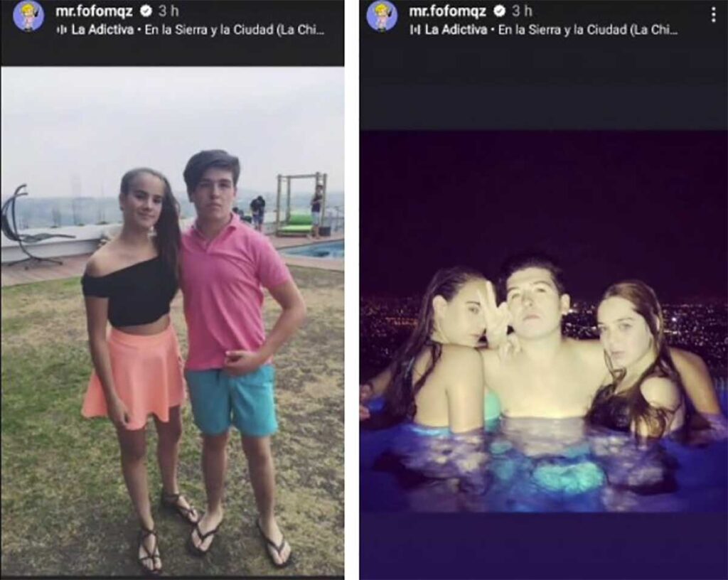
Task: Tap the dark empty area above the pool photo
Action: [544, 88]
